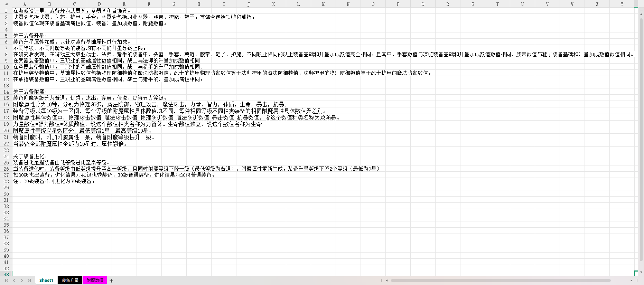The image size is (644, 285).
Task: Click vertical scrollbar down arrow
Action: click(x=641, y=272)
